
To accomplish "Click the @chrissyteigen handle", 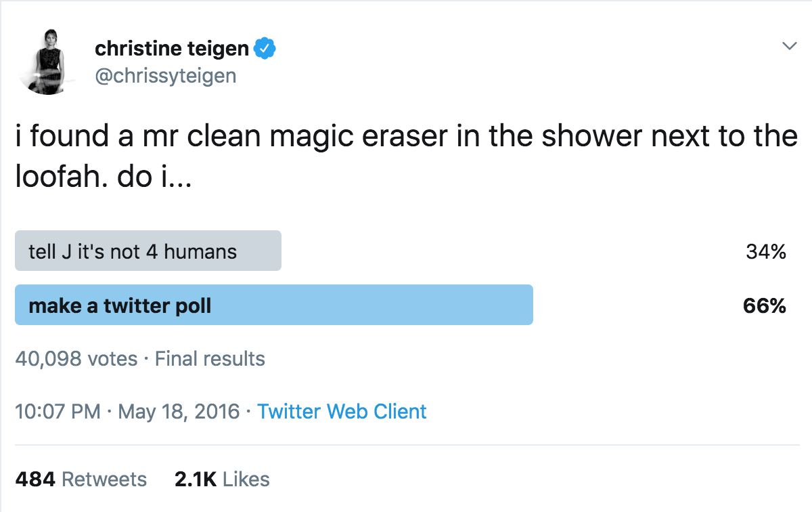I will coord(165,75).
